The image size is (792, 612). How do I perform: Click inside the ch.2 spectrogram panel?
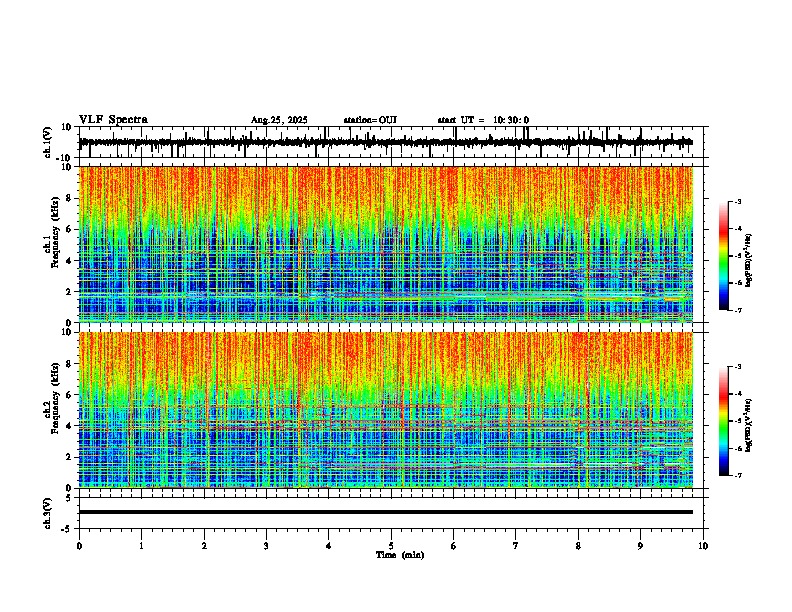pyautogui.click(x=386, y=410)
